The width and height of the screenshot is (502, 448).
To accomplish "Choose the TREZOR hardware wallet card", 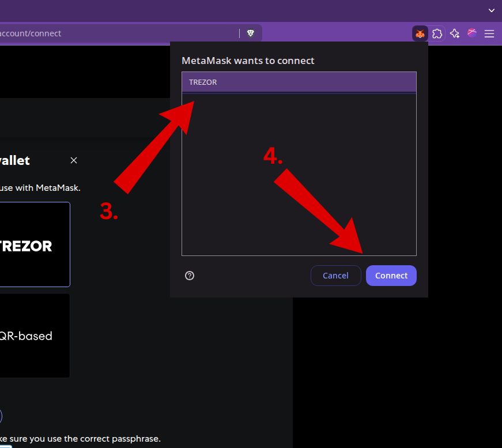I will click(x=34, y=244).
